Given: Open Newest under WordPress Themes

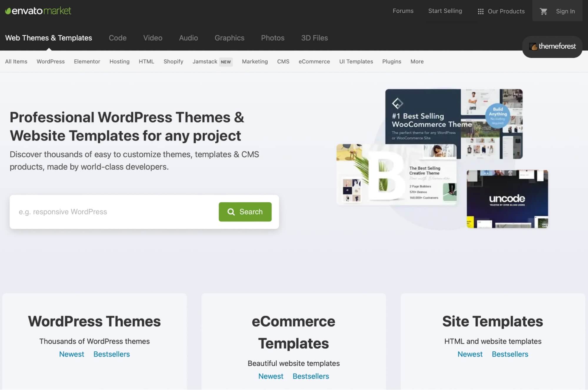Looking at the screenshot, I should coord(71,354).
